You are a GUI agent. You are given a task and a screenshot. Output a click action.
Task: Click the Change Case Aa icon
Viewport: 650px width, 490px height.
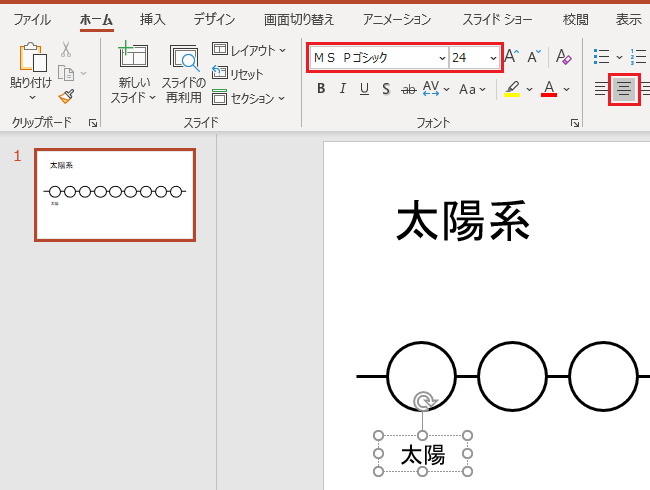click(467, 89)
